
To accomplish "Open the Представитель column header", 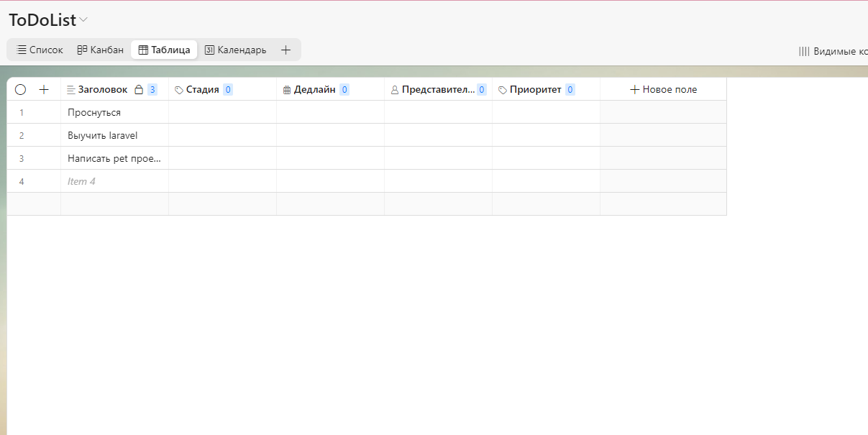I will pos(439,89).
